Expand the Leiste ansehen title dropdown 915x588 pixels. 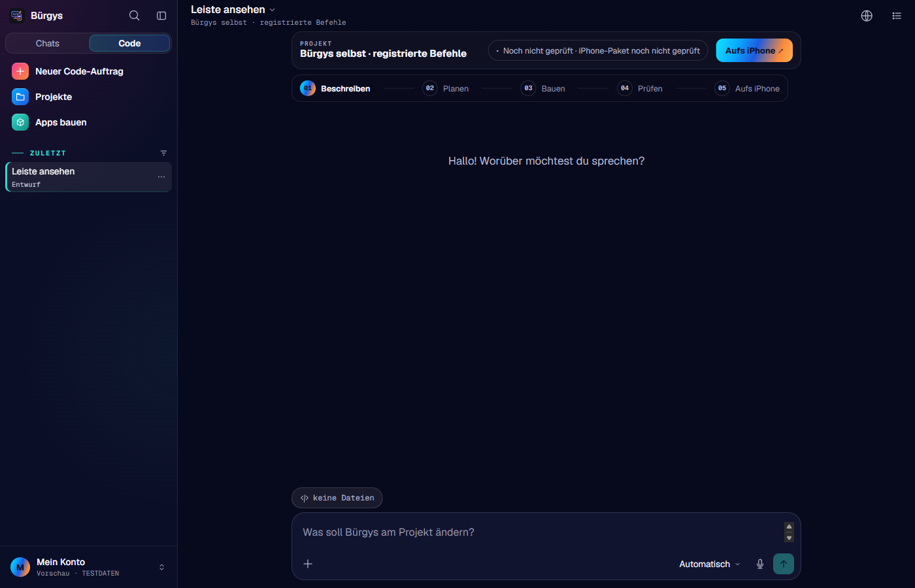(x=233, y=9)
